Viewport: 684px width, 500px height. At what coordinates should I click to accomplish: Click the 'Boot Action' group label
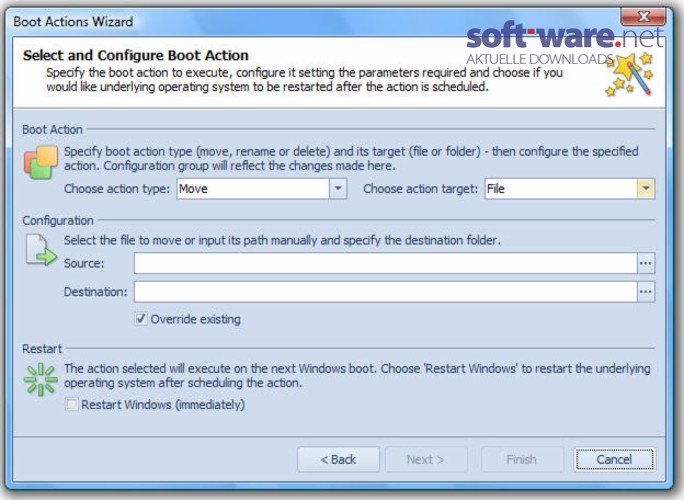click(52, 130)
